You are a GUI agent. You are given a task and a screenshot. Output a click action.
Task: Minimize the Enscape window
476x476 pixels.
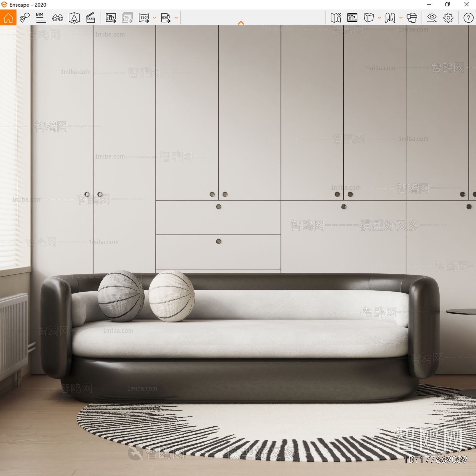[x=429, y=4]
